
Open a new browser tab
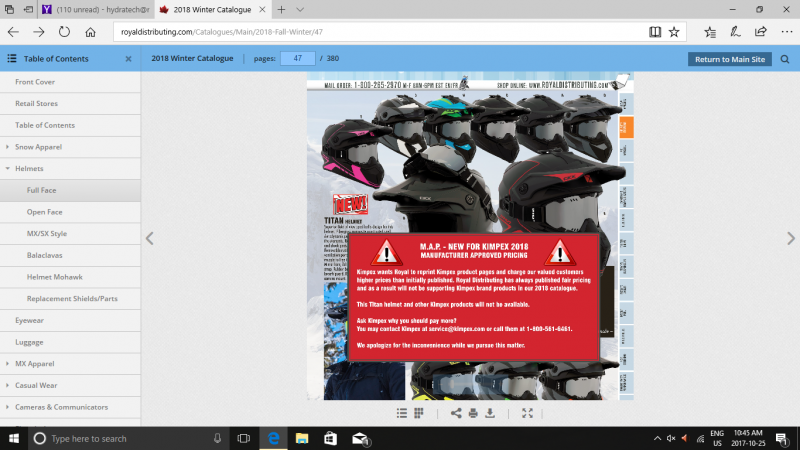(x=281, y=9)
